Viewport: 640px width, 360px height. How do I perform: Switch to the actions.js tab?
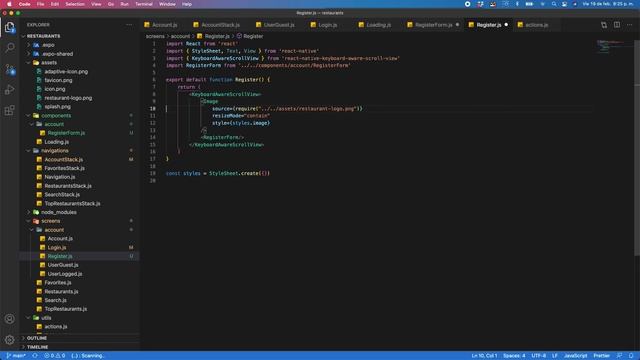coord(536,25)
